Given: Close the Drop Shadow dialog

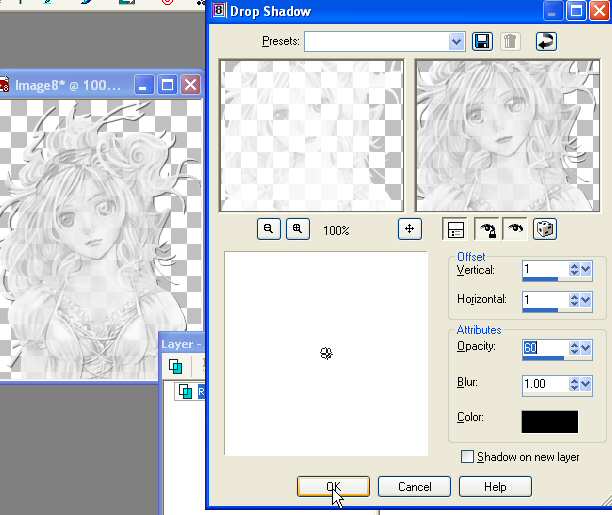Looking at the screenshot, I should tap(600, 11).
